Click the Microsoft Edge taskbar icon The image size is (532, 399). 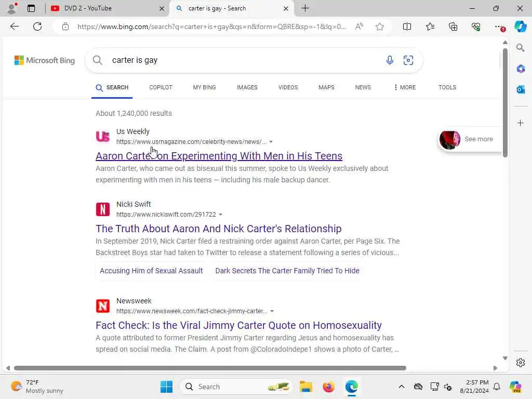click(x=352, y=387)
